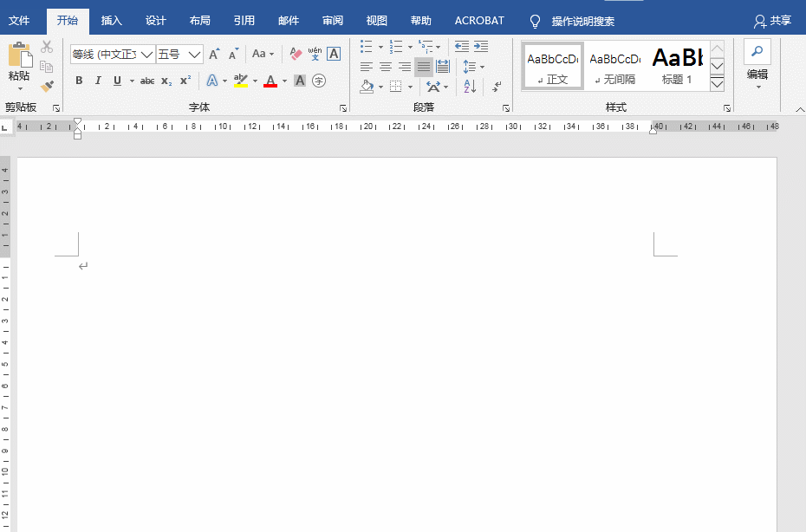Open the 编辑 search button
The width and height of the screenshot is (806, 532).
pyautogui.click(x=757, y=64)
